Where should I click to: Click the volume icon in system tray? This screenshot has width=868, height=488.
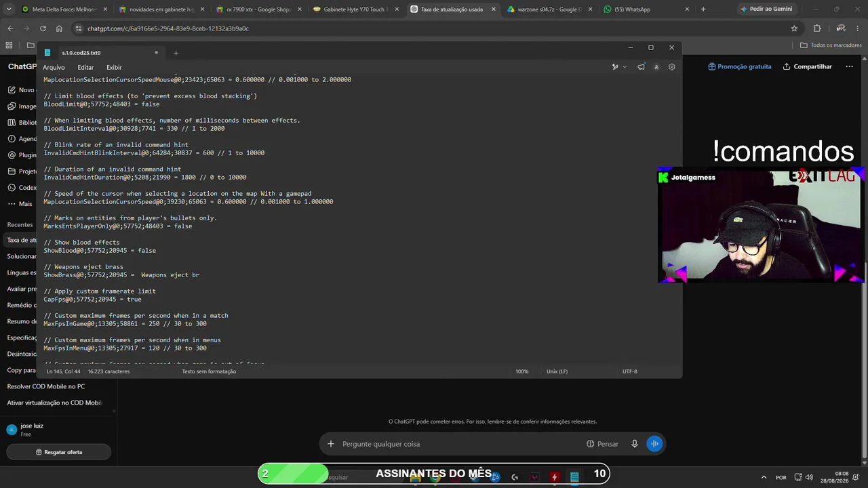[x=809, y=477]
